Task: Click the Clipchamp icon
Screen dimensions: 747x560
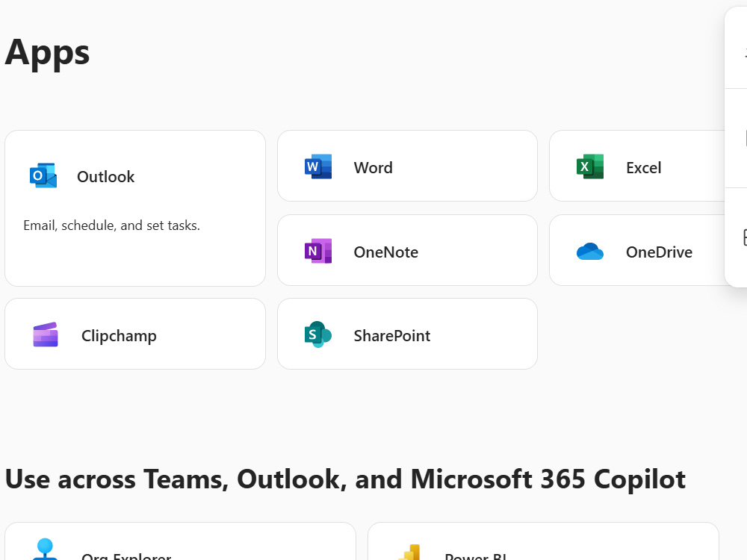Action: 46,335
